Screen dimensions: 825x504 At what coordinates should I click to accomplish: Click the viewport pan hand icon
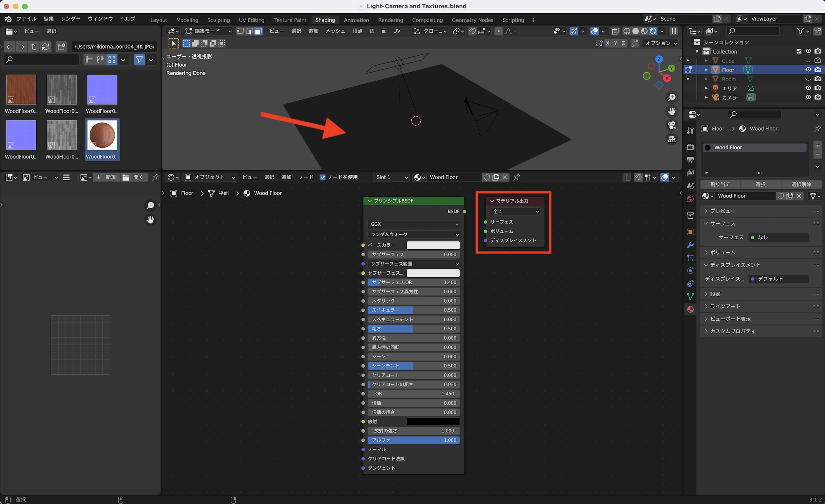pos(672,111)
